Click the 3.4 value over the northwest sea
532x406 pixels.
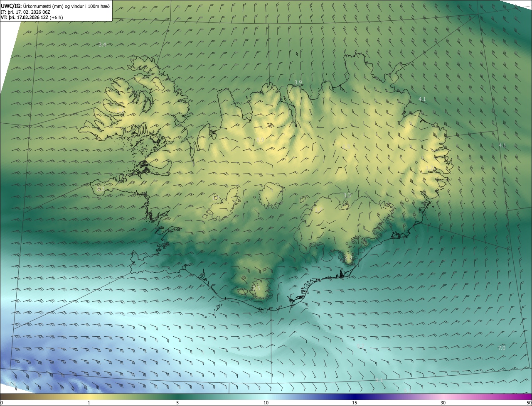click(102, 44)
